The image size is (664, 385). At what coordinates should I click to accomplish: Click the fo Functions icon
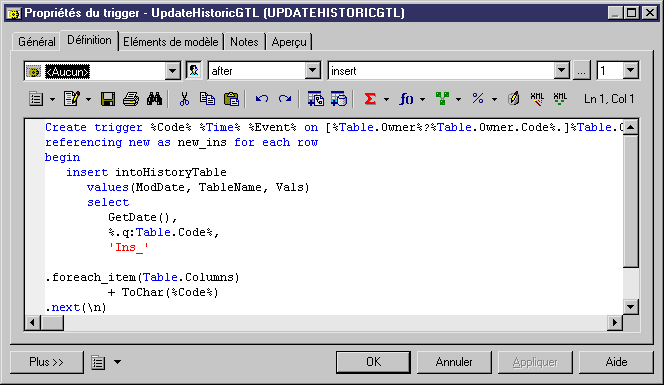pyautogui.click(x=406, y=99)
